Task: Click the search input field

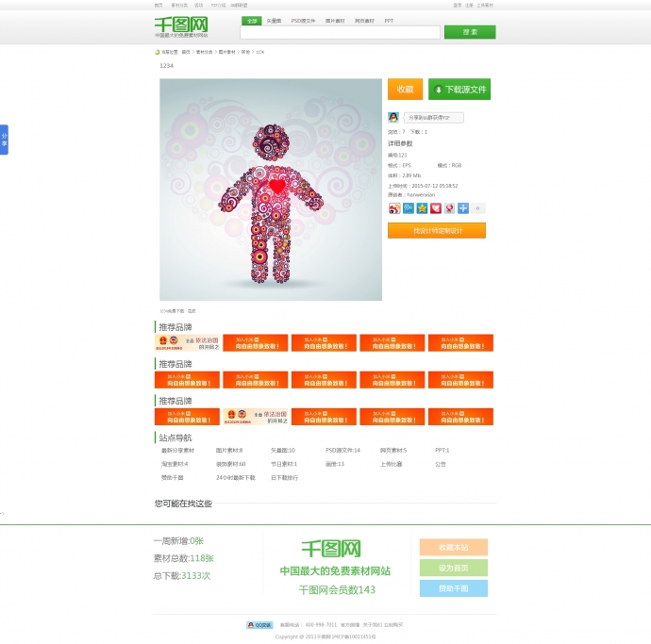Action: 340,32
